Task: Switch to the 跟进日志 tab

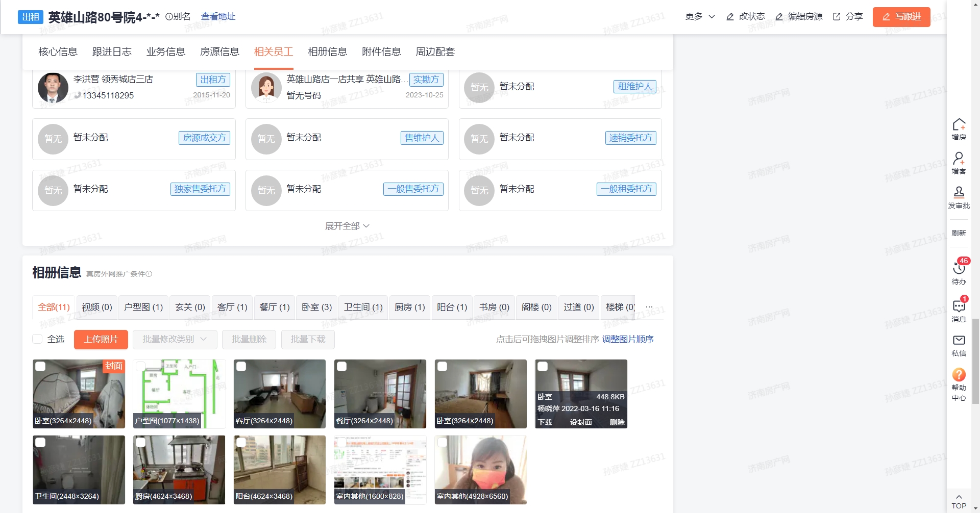Action: click(x=112, y=52)
